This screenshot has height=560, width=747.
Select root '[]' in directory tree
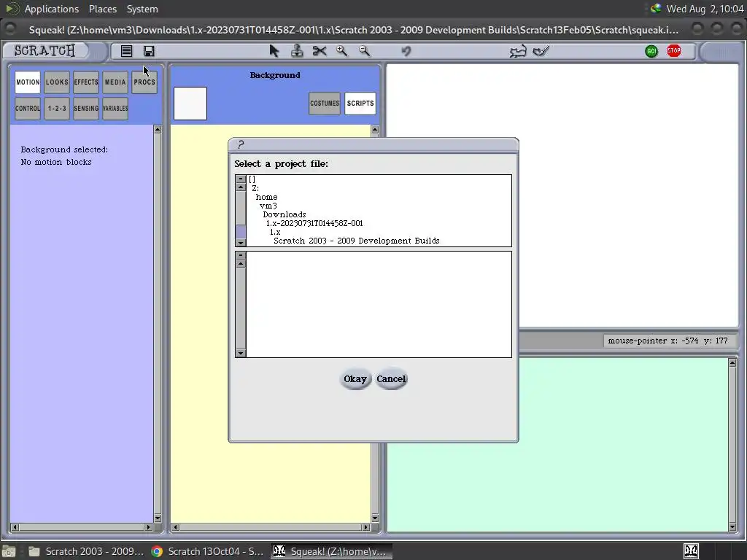coord(252,179)
